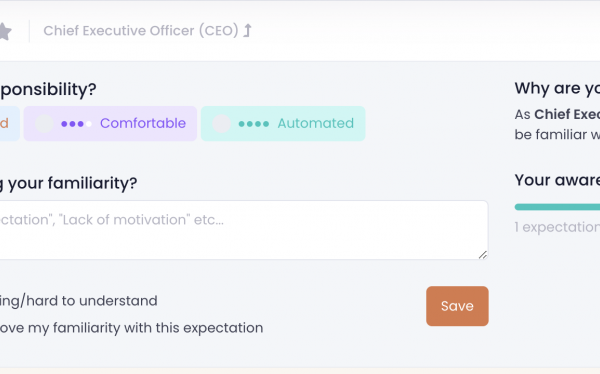Click the 'Your aware' section heading
The image size is (600, 374).
point(557,180)
